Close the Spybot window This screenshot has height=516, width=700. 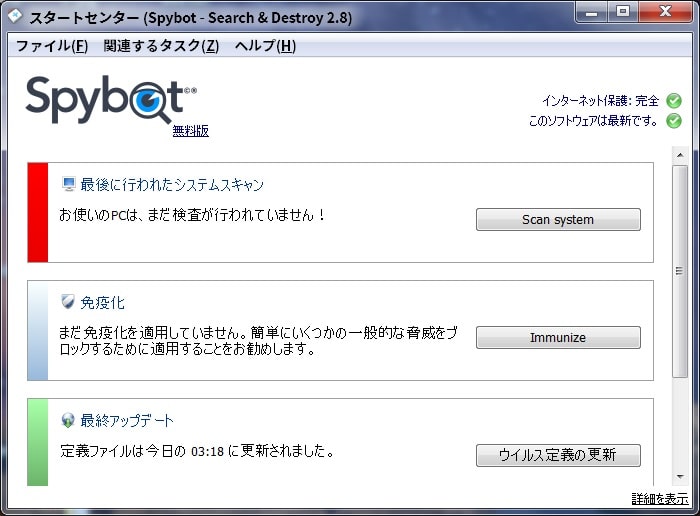point(666,12)
